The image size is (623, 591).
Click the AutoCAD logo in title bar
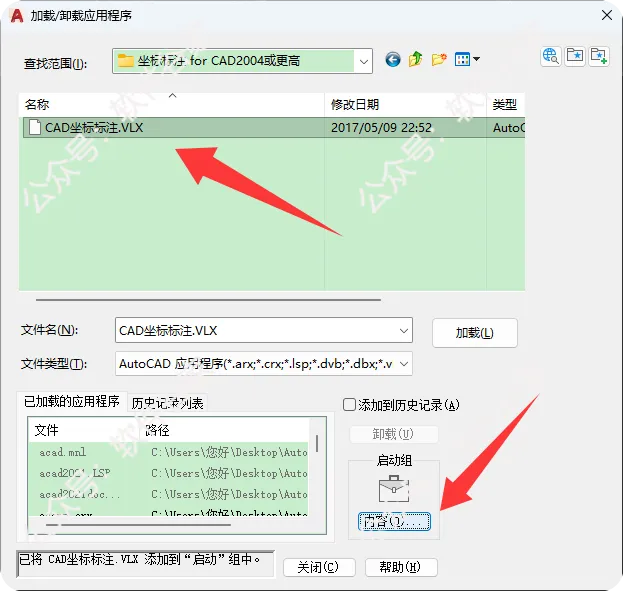[17, 16]
